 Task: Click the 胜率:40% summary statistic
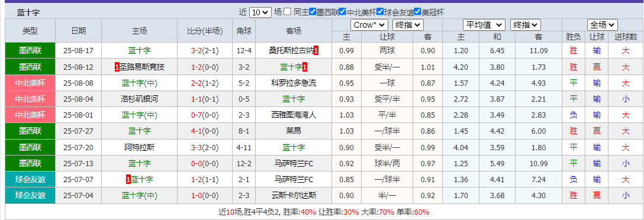coord(300,212)
